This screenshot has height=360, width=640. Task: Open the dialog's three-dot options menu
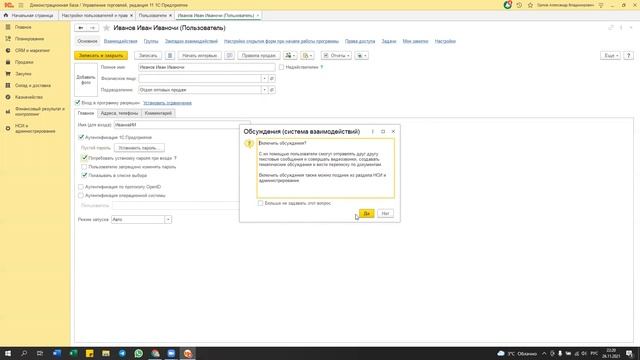[372, 131]
